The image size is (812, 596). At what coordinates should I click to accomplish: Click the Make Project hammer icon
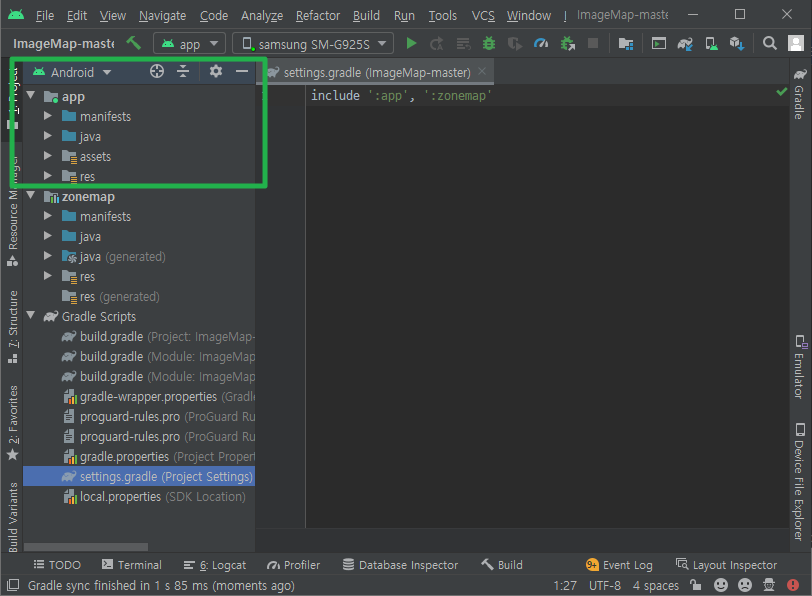tap(134, 43)
